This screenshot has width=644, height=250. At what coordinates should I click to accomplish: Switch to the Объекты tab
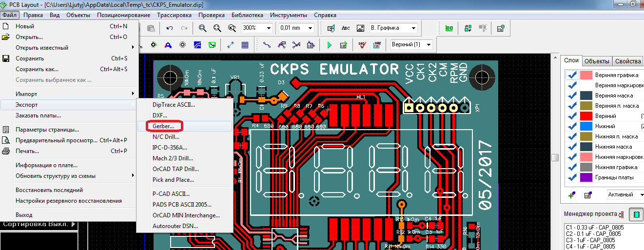pos(597,61)
